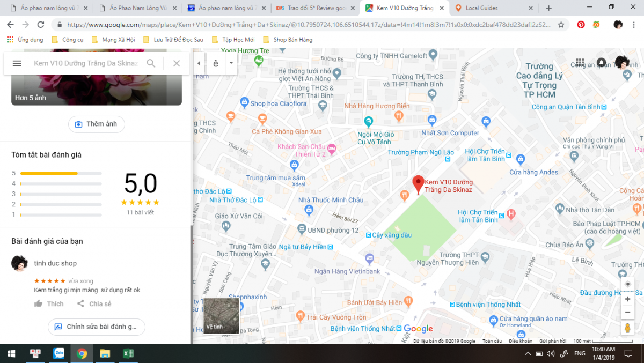Click the red pin for Kem V10
The image size is (644, 363).
(418, 184)
